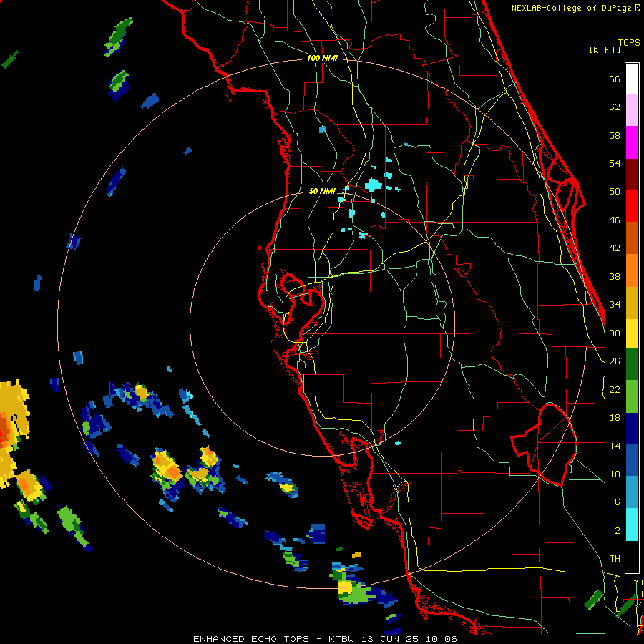Pick the cyan legend swatch
Viewport: 644px width, 644px height.
(x=632, y=525)
